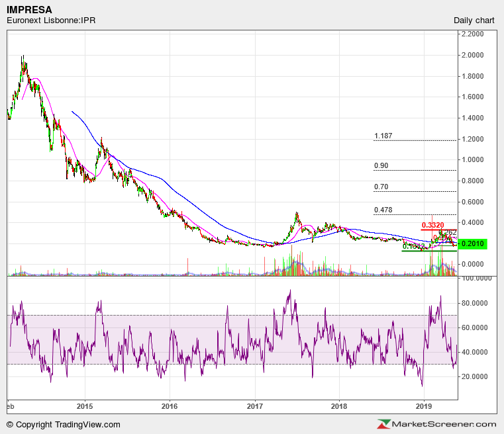Click the green 0.1802 support level label
504x434 pixels.
(414, 247)
